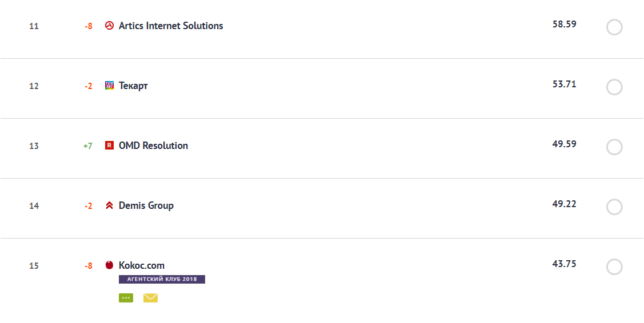
Task: Click the Demis Group chevron logo icon
Action: 110,205
